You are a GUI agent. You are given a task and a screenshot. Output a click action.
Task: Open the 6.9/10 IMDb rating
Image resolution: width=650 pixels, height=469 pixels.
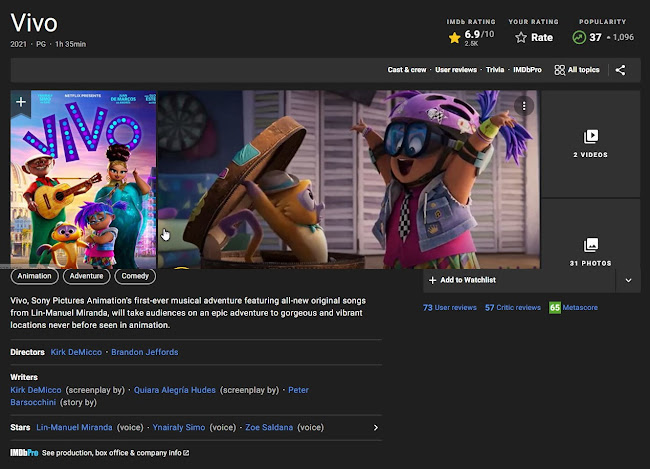(479, 34)
